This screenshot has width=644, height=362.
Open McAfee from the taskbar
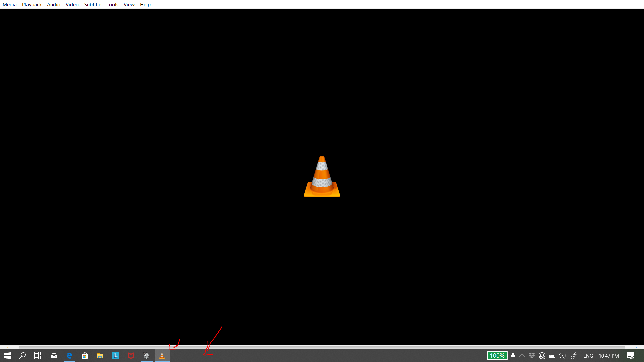pos(131,356)
